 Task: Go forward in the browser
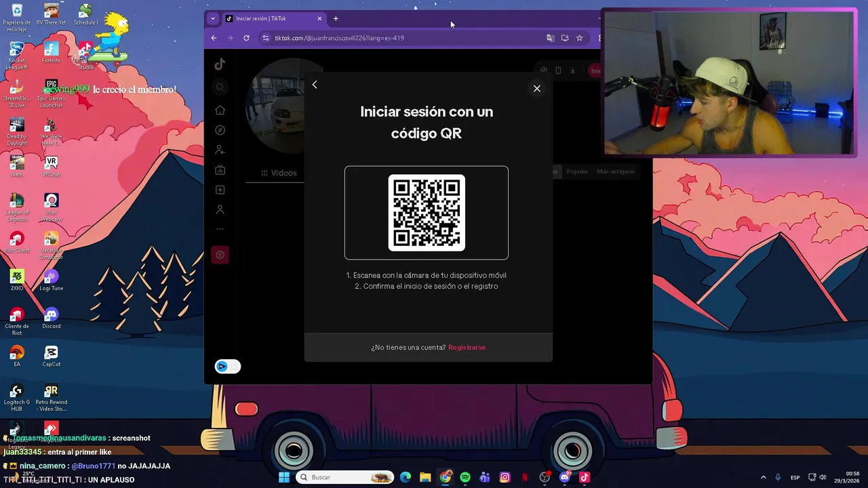coord(230,38)
